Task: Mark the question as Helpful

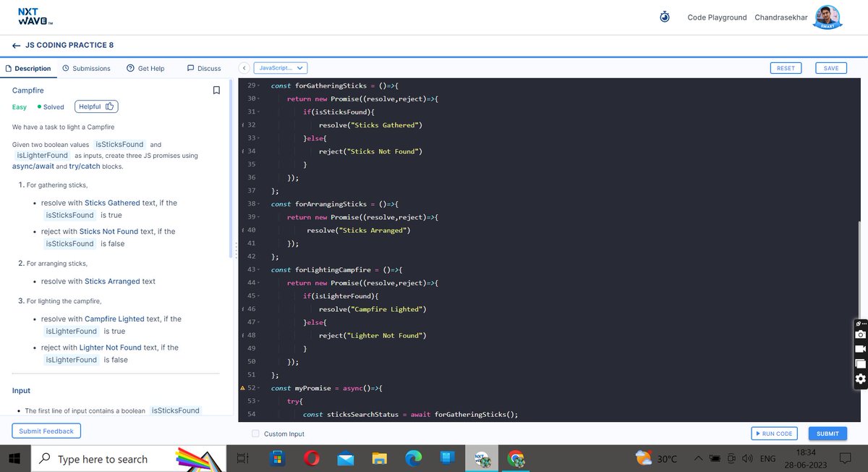Action: (96, 106)
